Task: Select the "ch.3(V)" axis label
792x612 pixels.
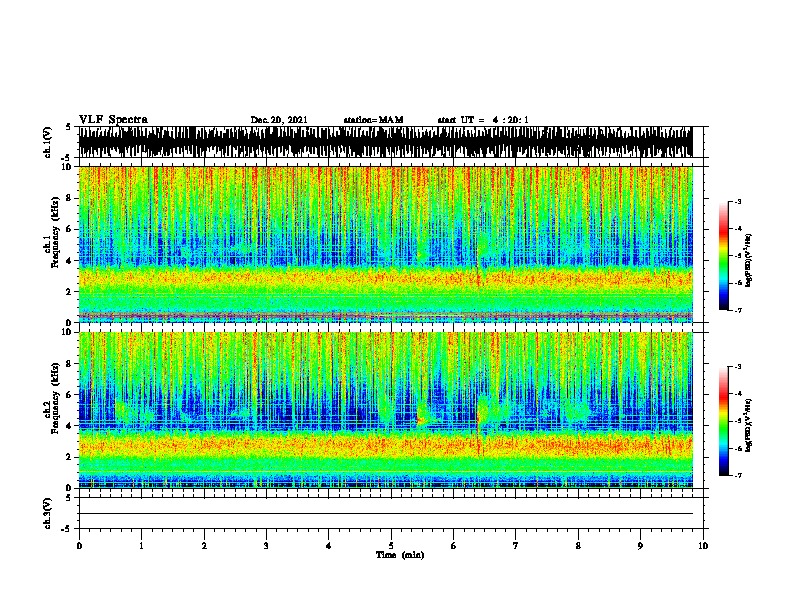Action: (x=48, y=513)
